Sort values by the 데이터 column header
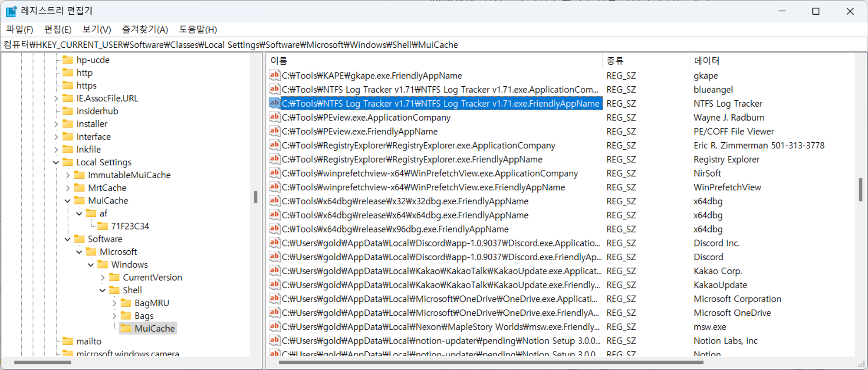This screenshot has height=370, width=868. click(x=772, y=61)
